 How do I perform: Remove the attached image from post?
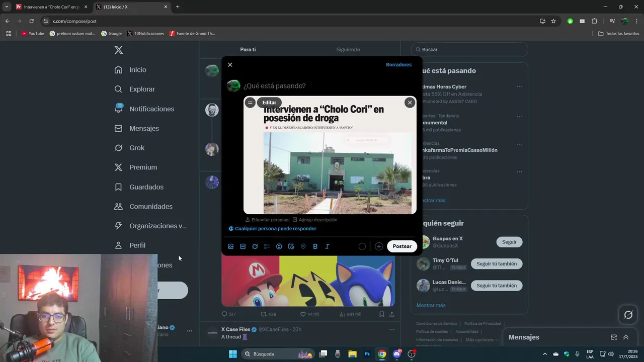tap(410, 103)
